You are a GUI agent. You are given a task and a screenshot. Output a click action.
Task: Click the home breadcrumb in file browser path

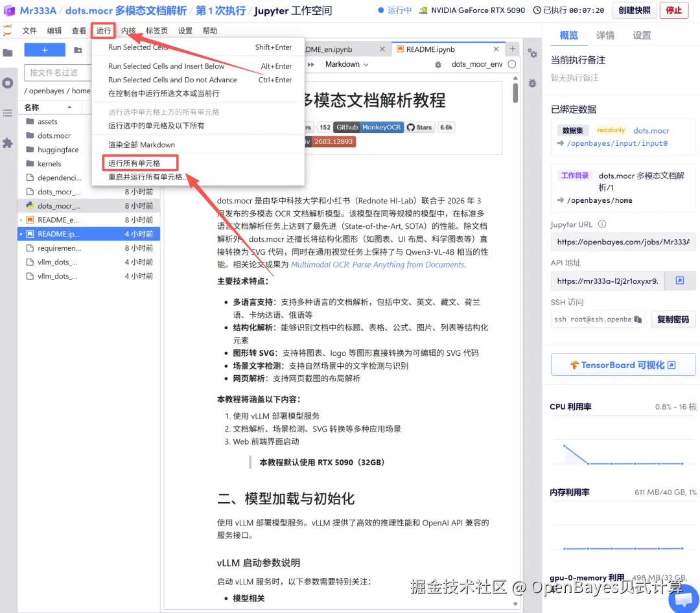(81, 91)
